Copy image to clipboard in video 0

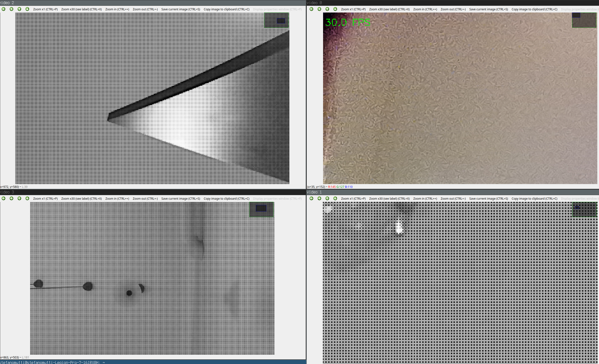coord(534,9)
